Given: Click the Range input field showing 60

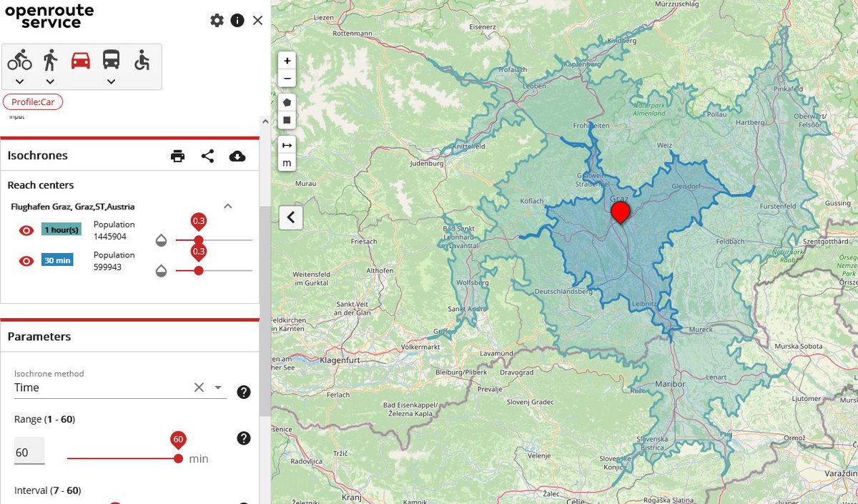Looking at the screenshot, I should click(x=27, y=451).
